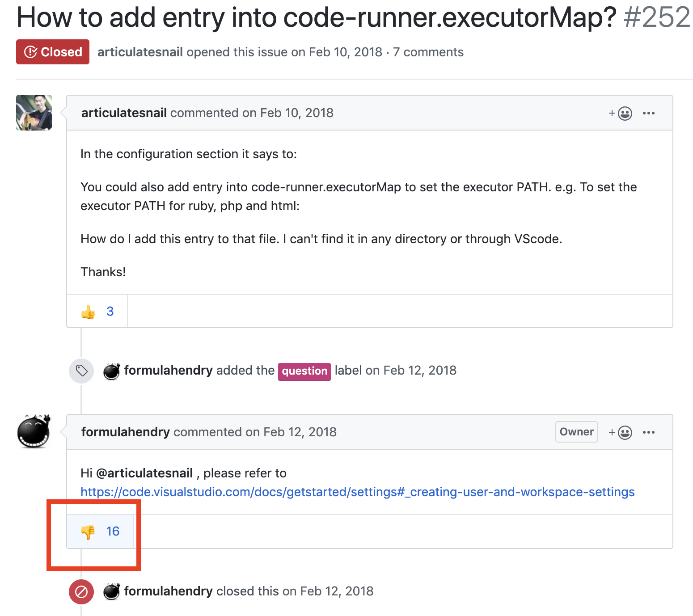This screenshot has width=693, height=616.
Task: Click articulatesnail's profile avatar
Action: coord(34,113)
